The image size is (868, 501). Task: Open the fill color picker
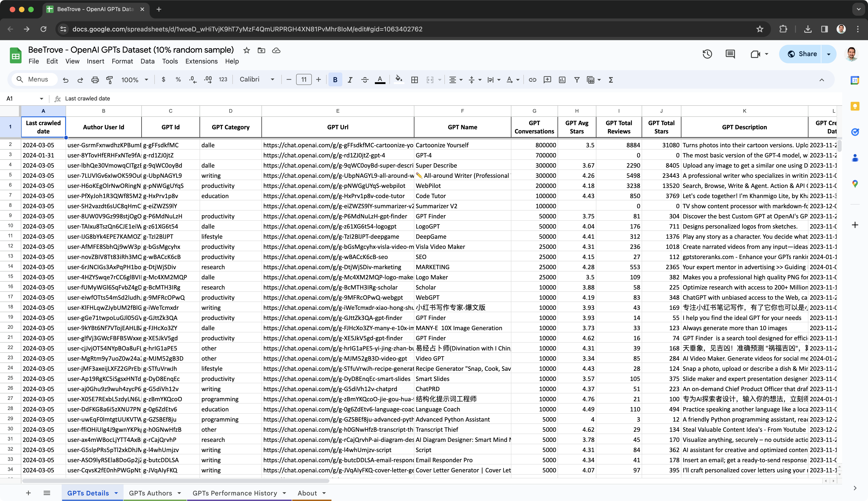click(399, 80)
